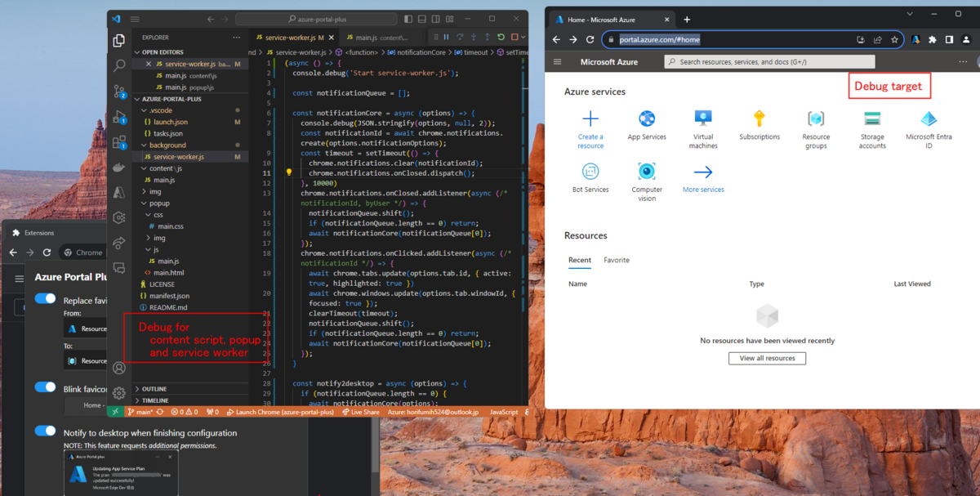
Task: Open Chrome Extensions puzzle icon in Azure window
Action: coord(933,39)
